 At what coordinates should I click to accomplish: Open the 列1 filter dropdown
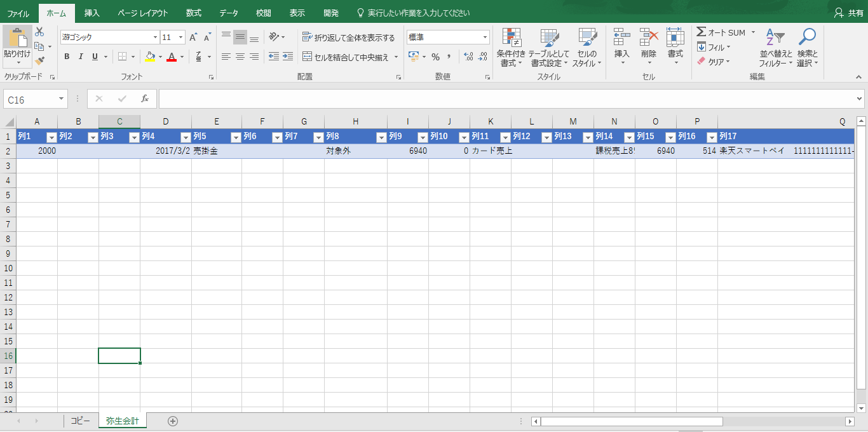pos(52,137)
